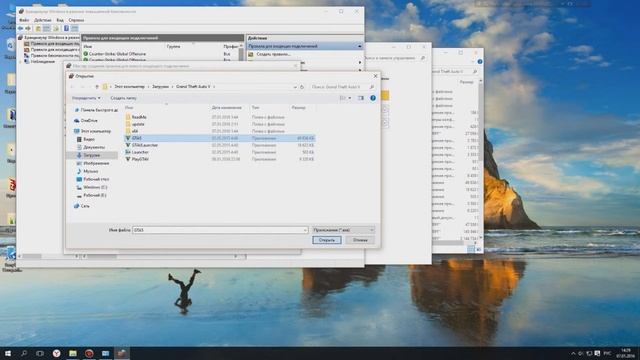Image resolution: width=640 pixels, height=360 pixels.
Task: Open OneDrive in the navigation pane
Action: 86,120
